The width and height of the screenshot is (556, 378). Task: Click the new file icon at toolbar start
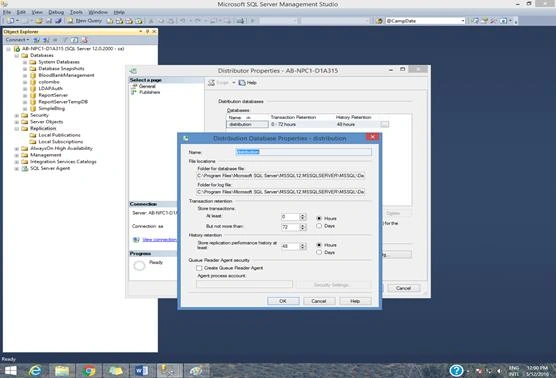11,21
